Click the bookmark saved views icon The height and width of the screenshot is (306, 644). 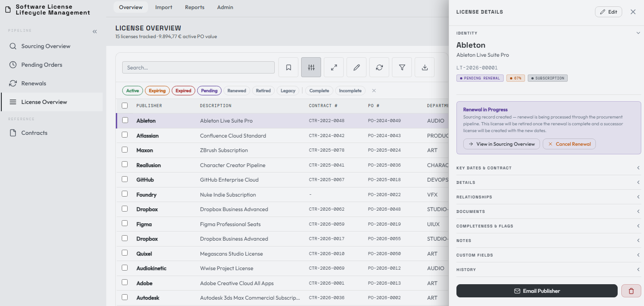pyautogui.click(x=288, y=67)
